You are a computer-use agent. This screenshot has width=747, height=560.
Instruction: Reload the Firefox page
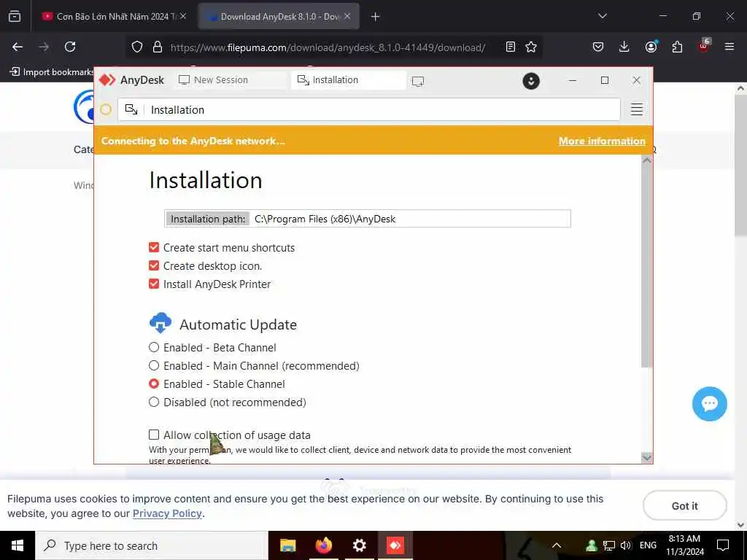pos(70,47)
